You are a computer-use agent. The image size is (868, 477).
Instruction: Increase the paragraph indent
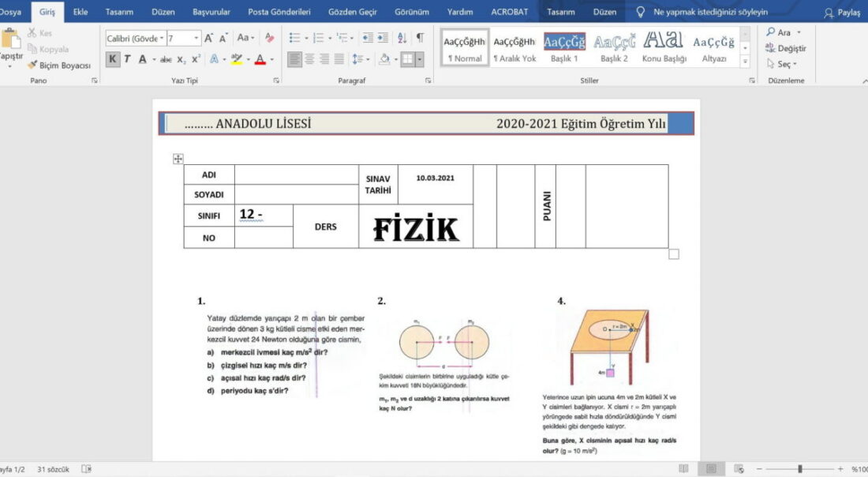coord(383,38)
